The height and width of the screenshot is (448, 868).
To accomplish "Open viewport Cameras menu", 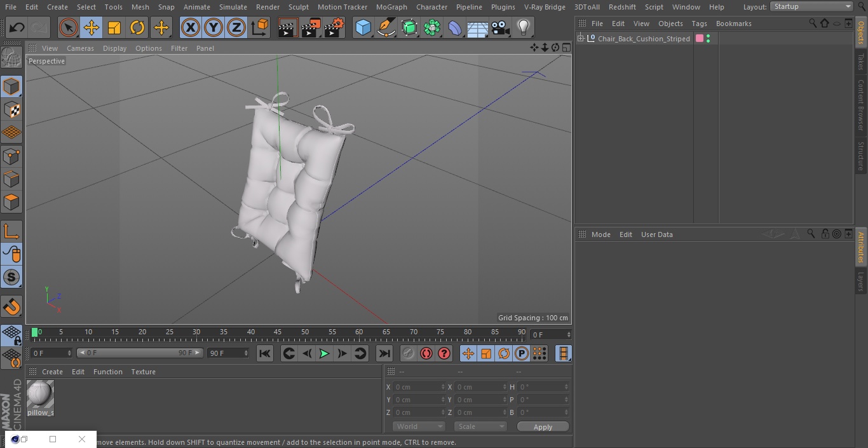I will pos(80,48).
